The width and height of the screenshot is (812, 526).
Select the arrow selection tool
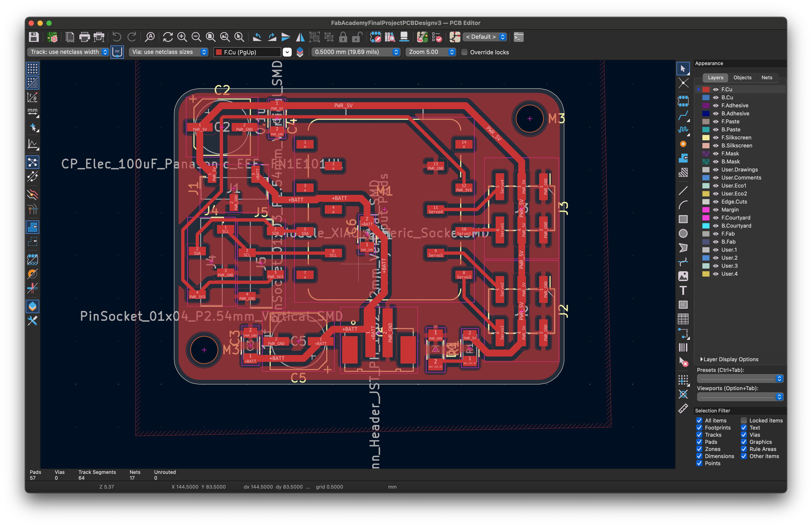pyautogui.click(x=683, y=69)
